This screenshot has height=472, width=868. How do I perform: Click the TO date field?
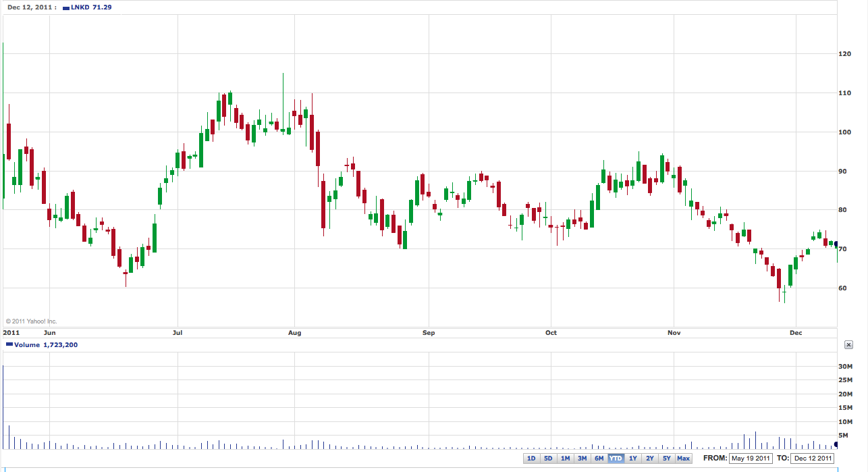pos(813,458)
